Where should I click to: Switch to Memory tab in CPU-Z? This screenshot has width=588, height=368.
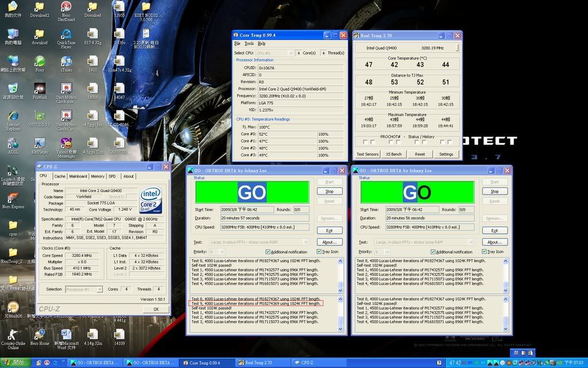[98, 176]
